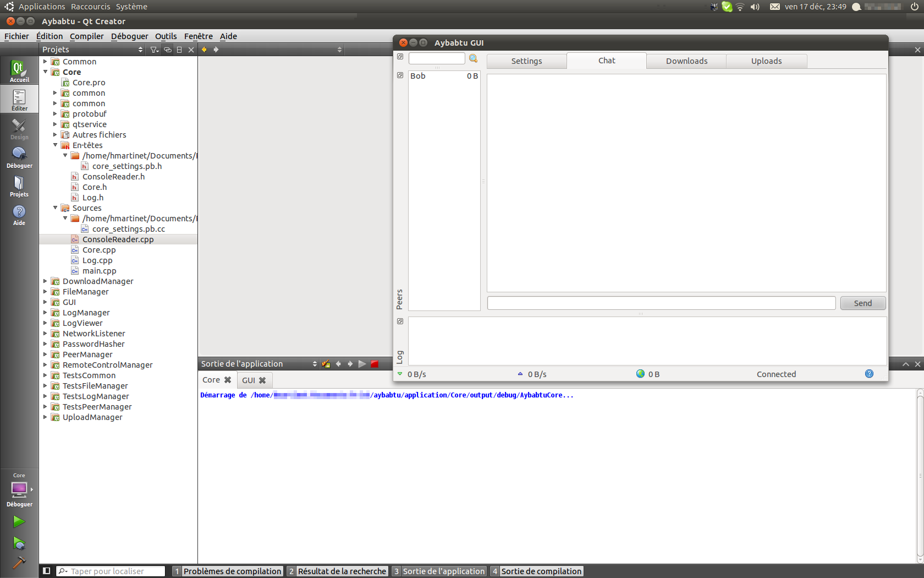Open ConsoleReader.cpp in the project tree
Viewport: 924px width, 578px height.
[118, 239]
